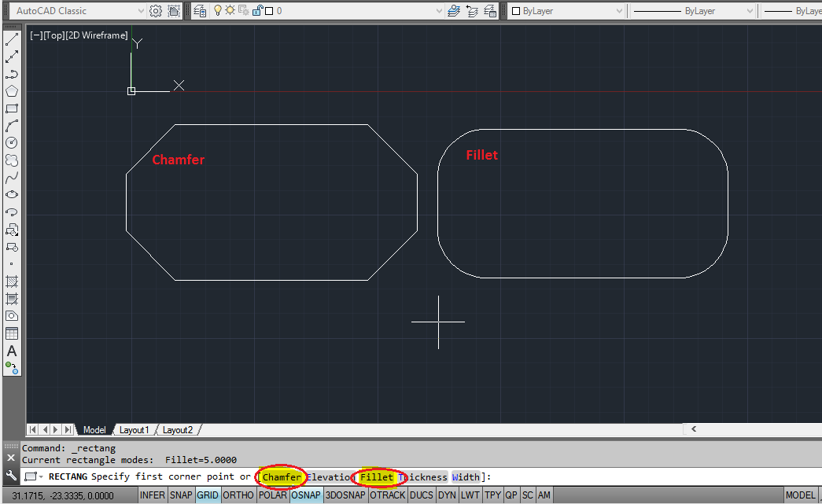Open Layer States Manager icon
The height and width of the screenshot is (504, 822).
tap(490, 11)
